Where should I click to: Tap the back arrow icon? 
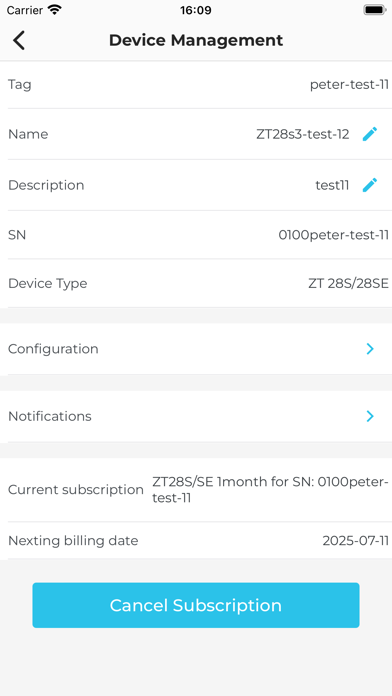(x=19, y=40)
